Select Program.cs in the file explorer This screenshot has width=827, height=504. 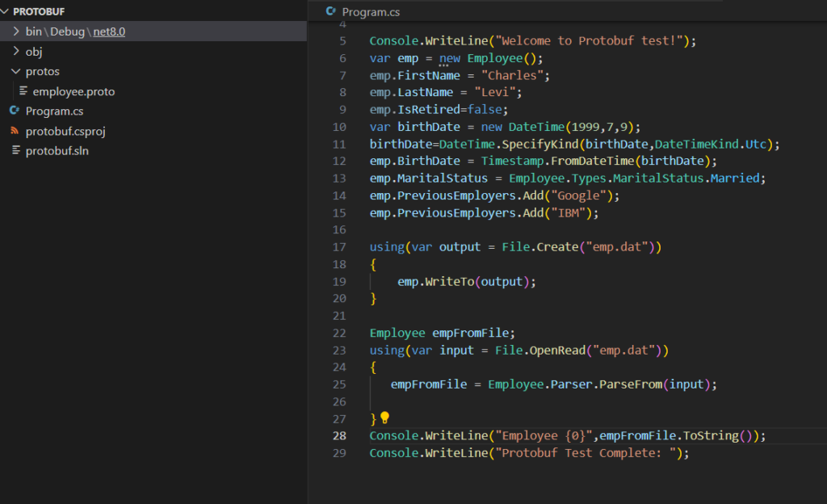pyautogui.click(x=54, y=111)
